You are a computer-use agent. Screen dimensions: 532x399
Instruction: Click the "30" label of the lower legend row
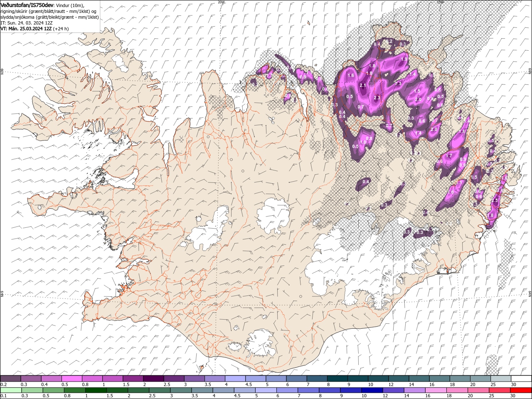coord(513,396)
